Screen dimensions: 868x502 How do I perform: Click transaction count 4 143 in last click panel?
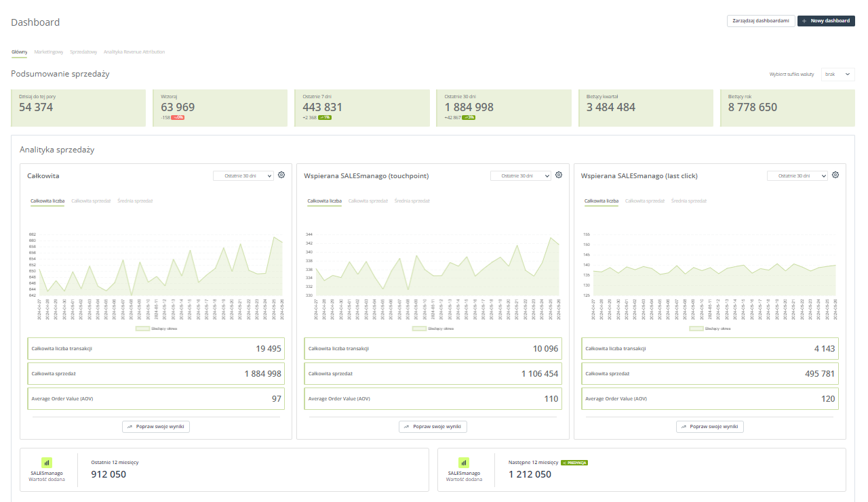point(825,349)
